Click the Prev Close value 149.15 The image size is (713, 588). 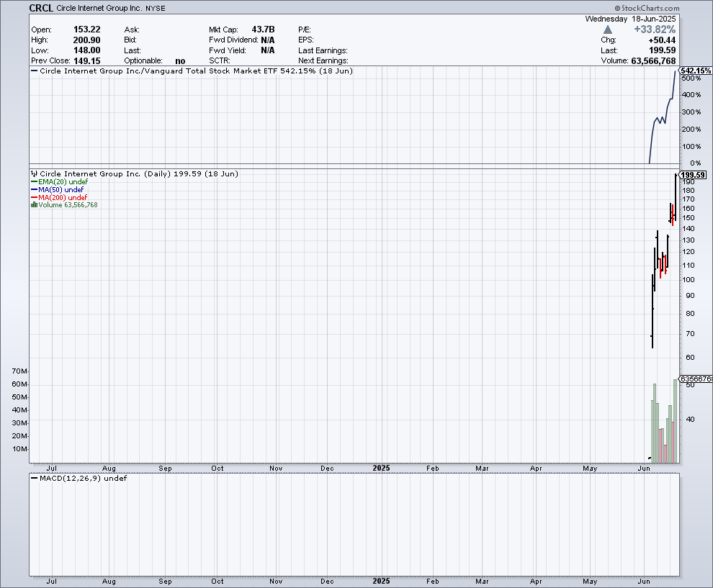click(87, 61)
